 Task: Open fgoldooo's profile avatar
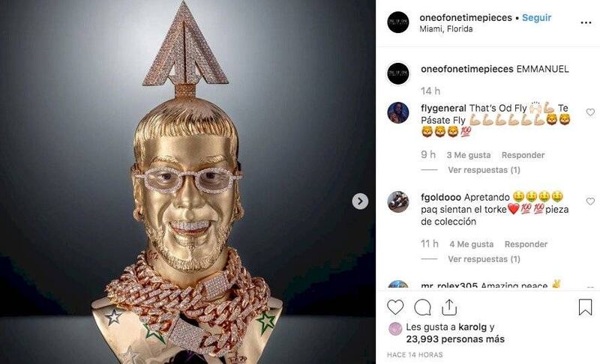(x=398, y=201)
